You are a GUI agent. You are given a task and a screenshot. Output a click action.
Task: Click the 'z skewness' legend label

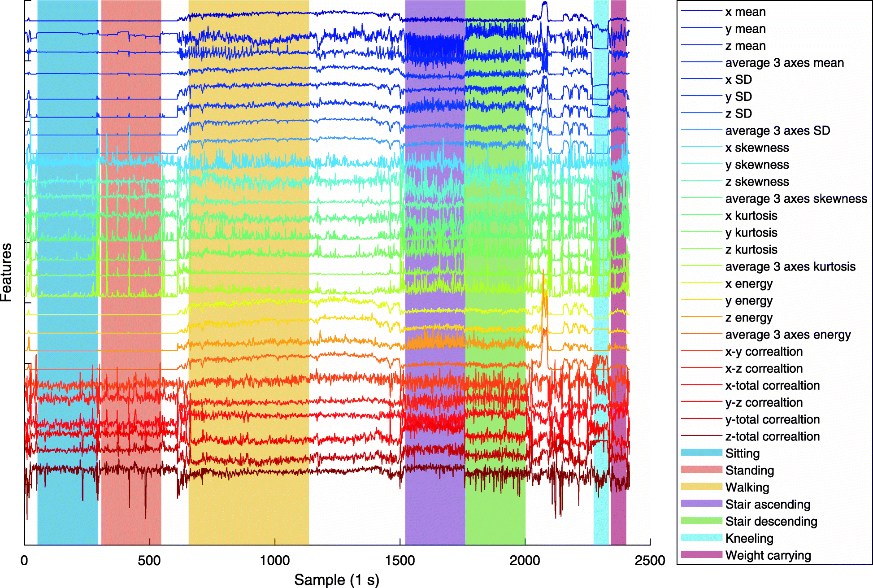pyautogui.click(x=757, y=182)
